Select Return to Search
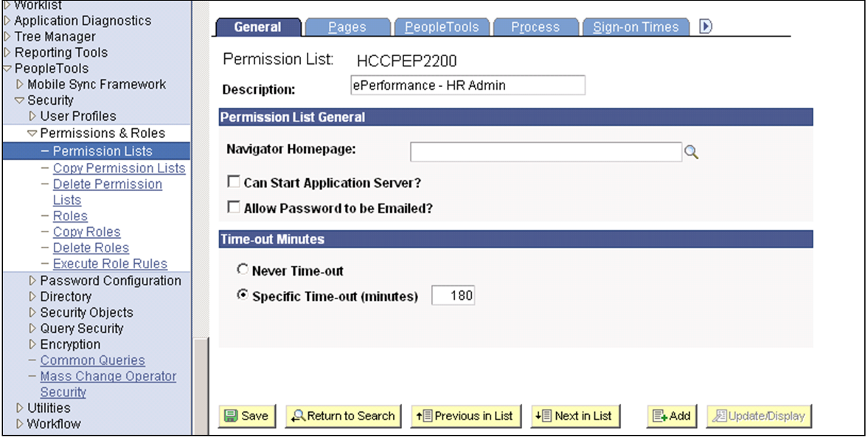Viewport: 868px width, 440px height. tap(342, 416)
